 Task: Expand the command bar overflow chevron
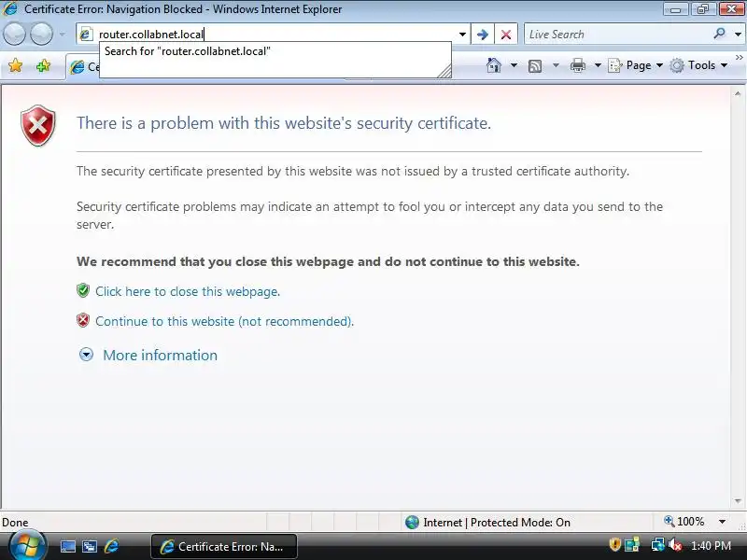point(740,57)
